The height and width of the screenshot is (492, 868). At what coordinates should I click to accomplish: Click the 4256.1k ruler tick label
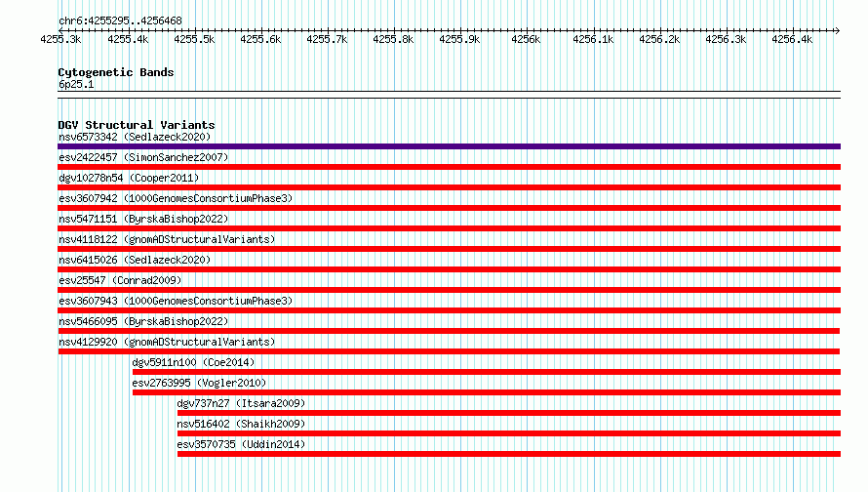click(593, 39)
